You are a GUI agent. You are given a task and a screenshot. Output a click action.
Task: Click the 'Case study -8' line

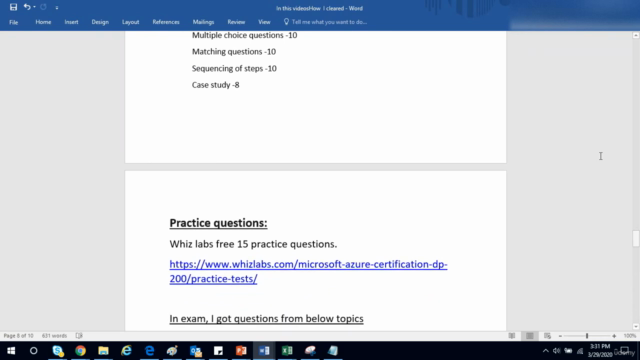[216, 85]
